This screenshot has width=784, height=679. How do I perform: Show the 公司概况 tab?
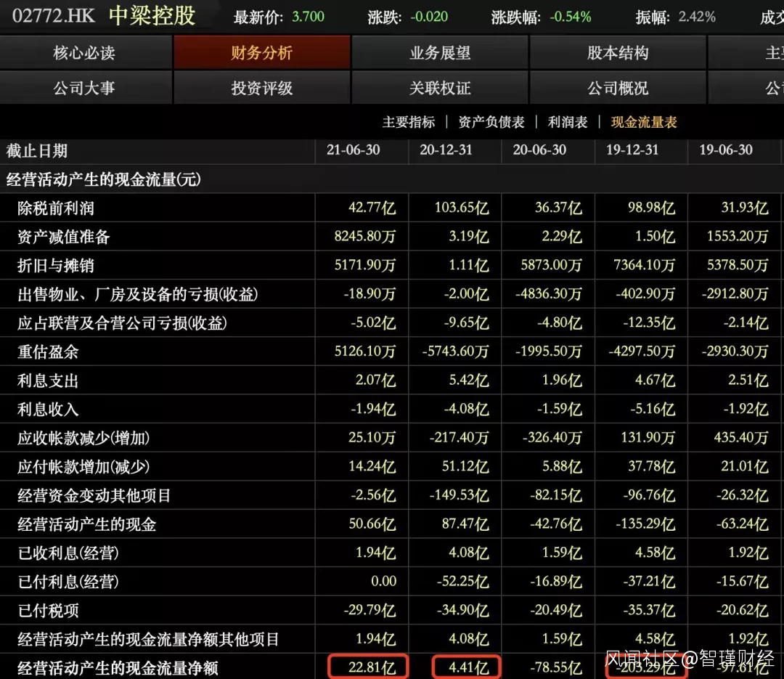point(618,88)
